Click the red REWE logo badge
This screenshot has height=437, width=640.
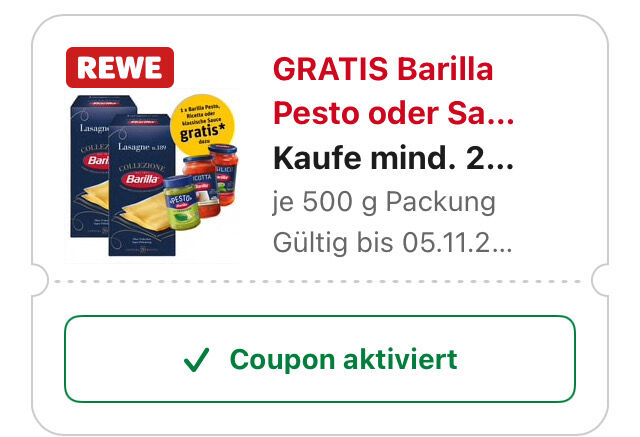point(120,67)
